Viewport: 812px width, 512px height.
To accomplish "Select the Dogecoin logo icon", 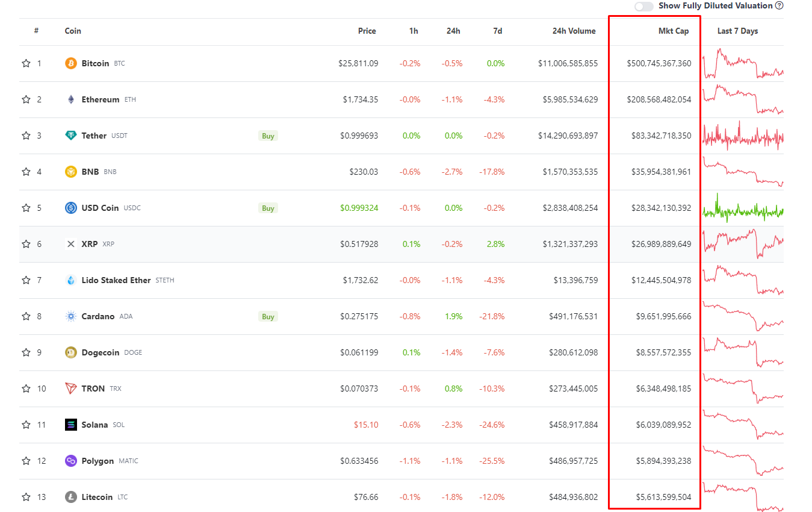I will [70, 352].
